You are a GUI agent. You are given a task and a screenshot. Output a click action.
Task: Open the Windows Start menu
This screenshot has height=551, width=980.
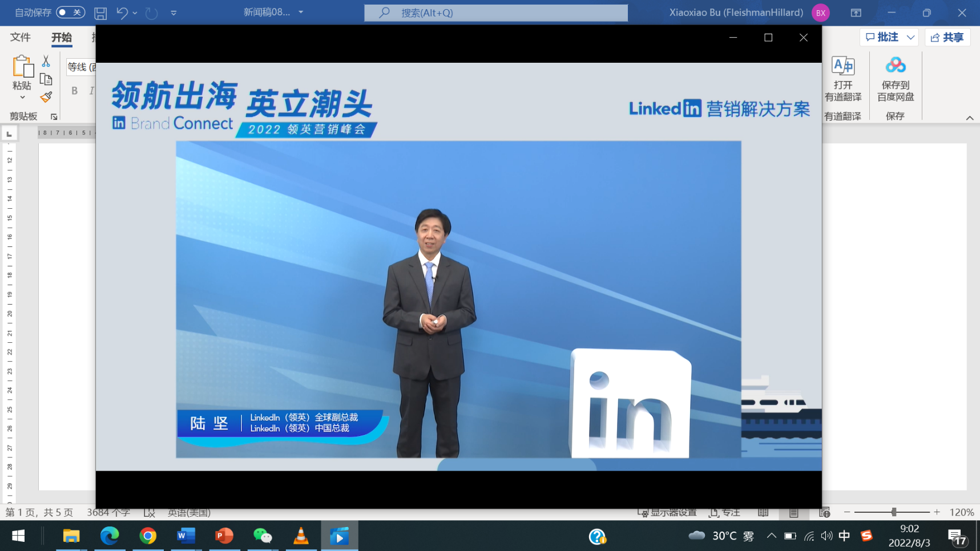point(18,536)
